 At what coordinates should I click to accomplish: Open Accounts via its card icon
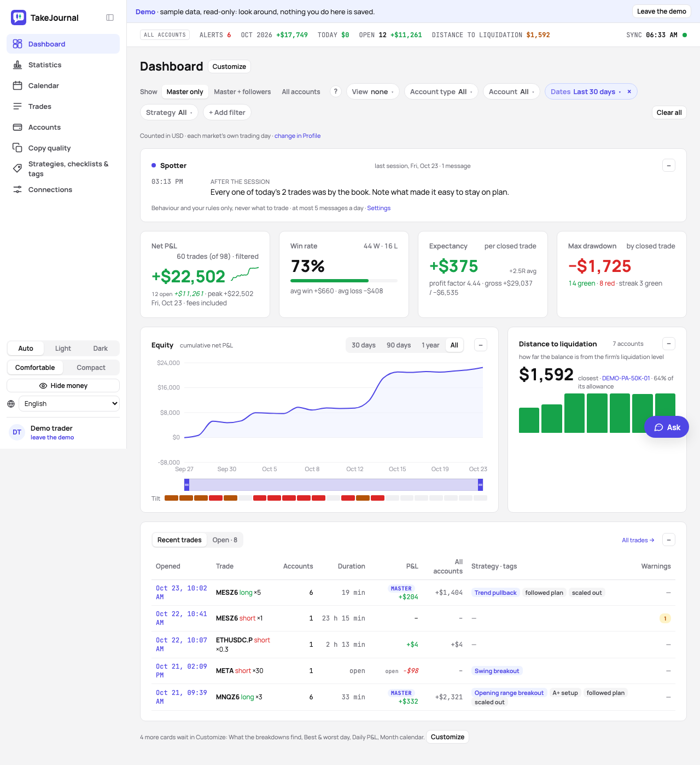pos(17,127)
